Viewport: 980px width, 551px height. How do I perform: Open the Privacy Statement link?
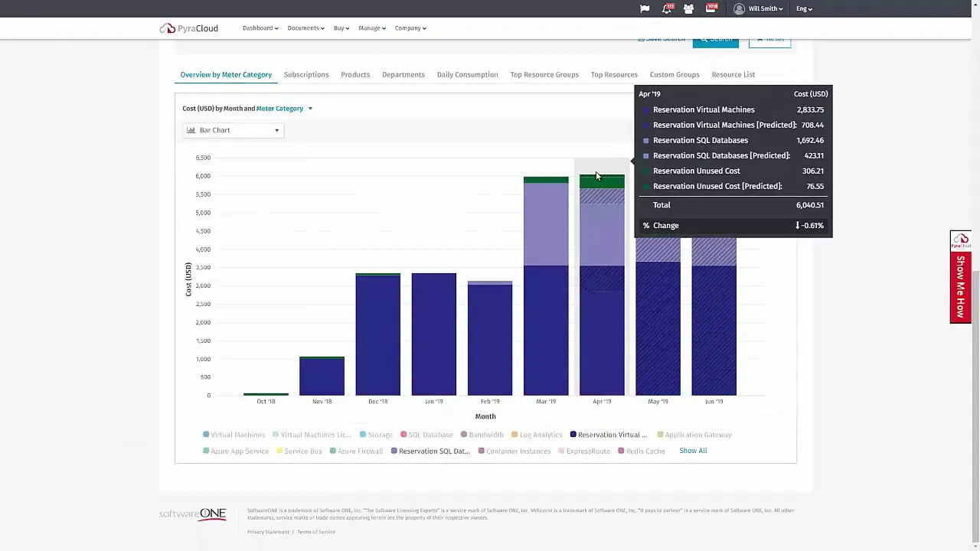[268, 532]
